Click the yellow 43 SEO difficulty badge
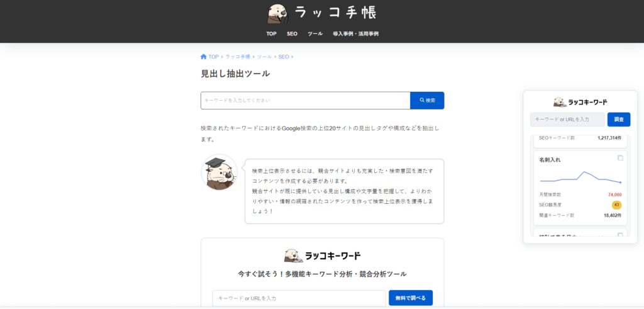 (616, 205)
